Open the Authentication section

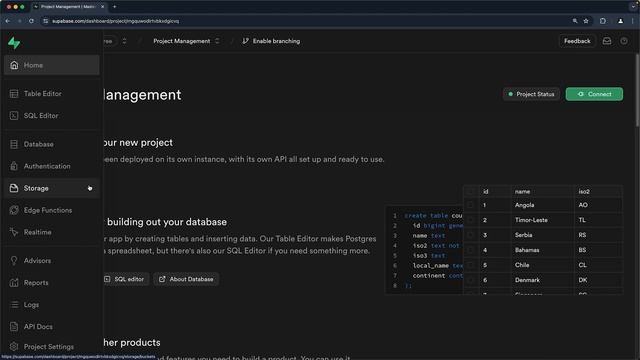click(51, 166)
